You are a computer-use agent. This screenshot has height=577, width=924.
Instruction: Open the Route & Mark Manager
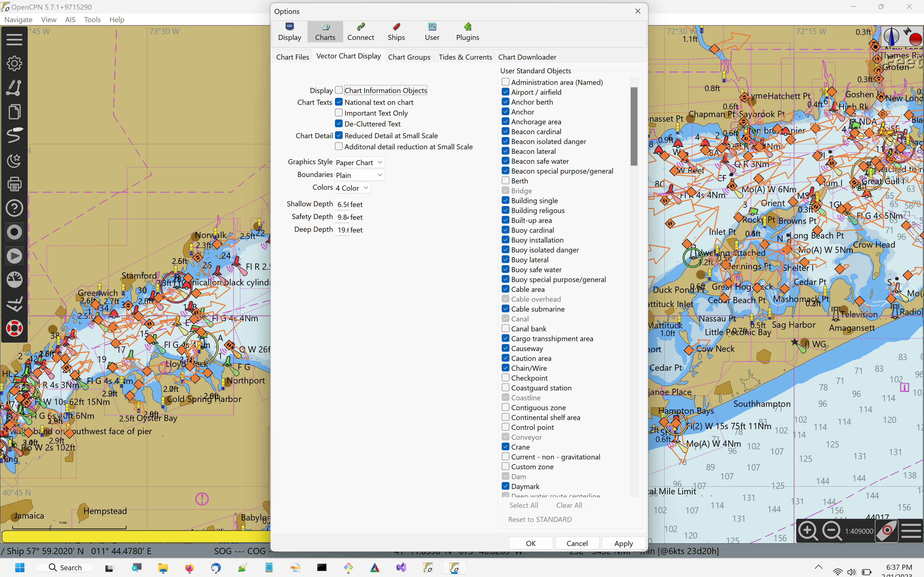14,111
